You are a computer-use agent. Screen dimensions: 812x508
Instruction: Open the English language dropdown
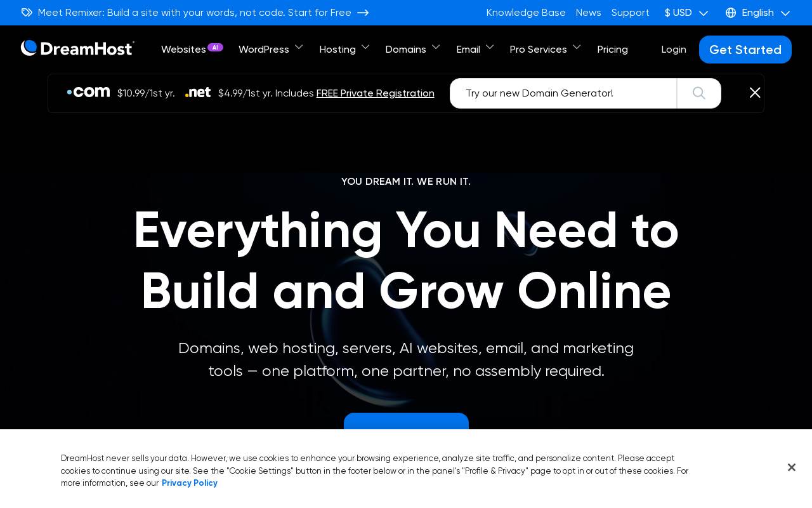pos(758,13)
